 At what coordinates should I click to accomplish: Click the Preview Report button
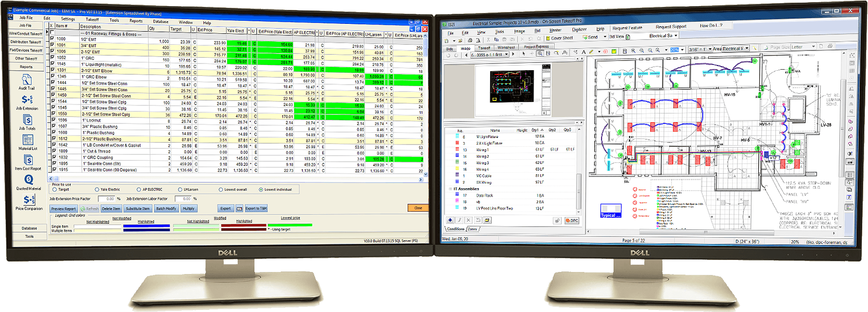pos(63,209)
